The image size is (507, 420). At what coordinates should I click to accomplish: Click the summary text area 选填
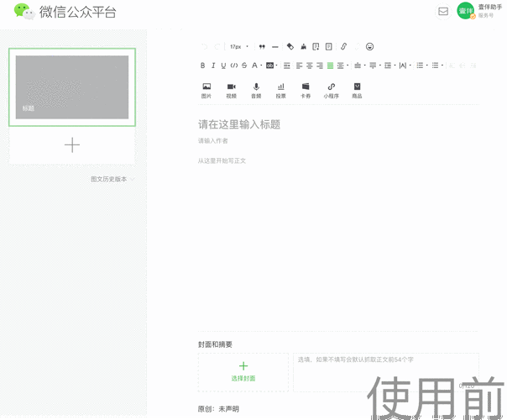coord(386,372)
